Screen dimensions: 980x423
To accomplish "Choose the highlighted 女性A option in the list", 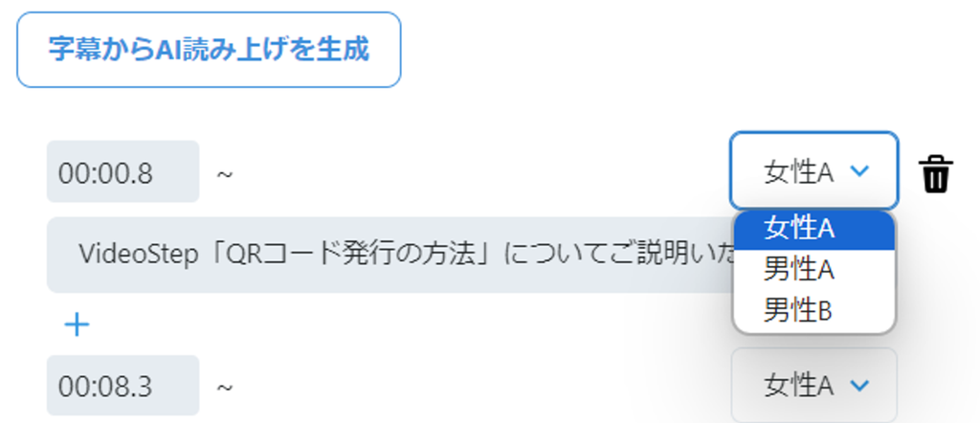I will click(813, 230).
